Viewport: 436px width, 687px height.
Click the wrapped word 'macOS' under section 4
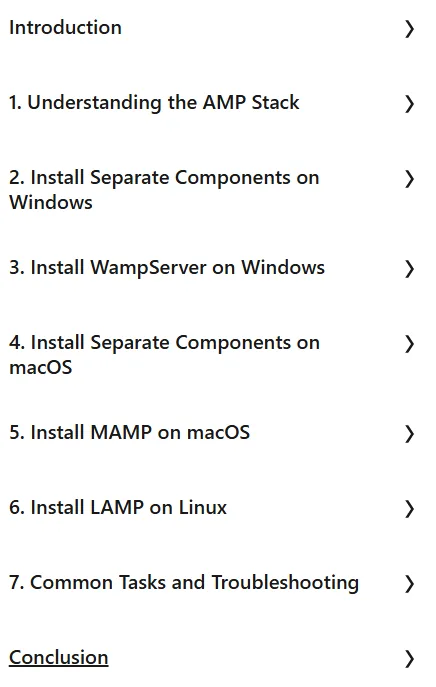(41, 367)
